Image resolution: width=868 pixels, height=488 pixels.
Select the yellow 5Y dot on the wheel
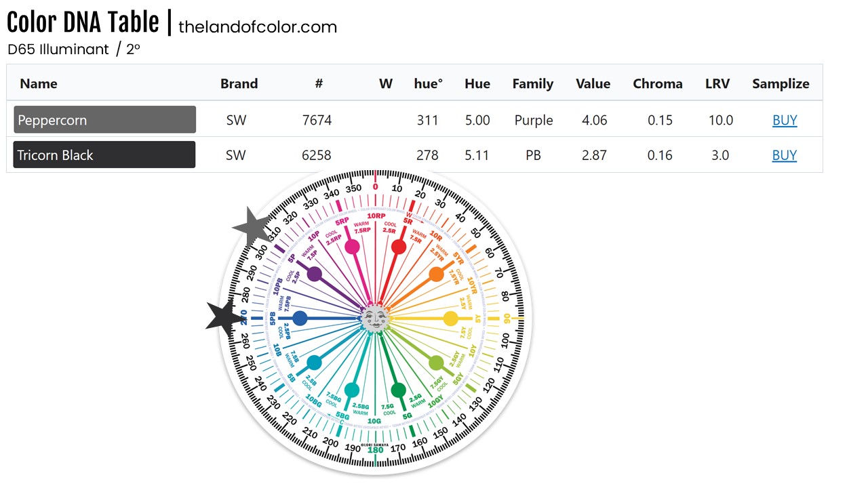tap(450, 319)
